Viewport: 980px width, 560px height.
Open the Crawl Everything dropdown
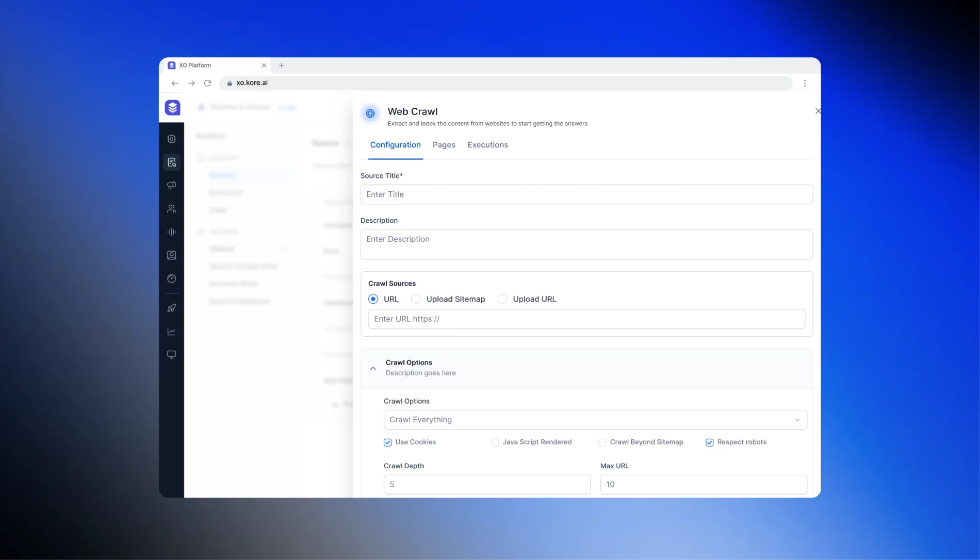pos(595,420)
